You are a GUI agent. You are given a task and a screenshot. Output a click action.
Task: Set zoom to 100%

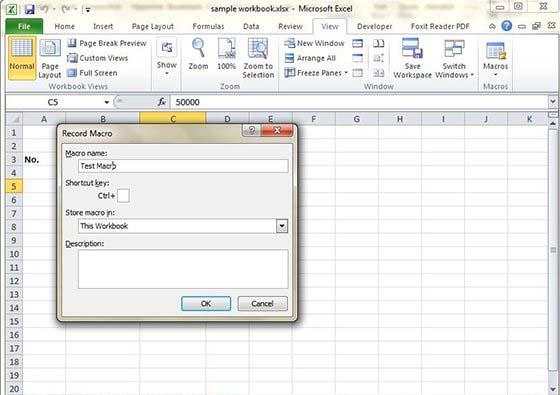(x=226, y=54)
